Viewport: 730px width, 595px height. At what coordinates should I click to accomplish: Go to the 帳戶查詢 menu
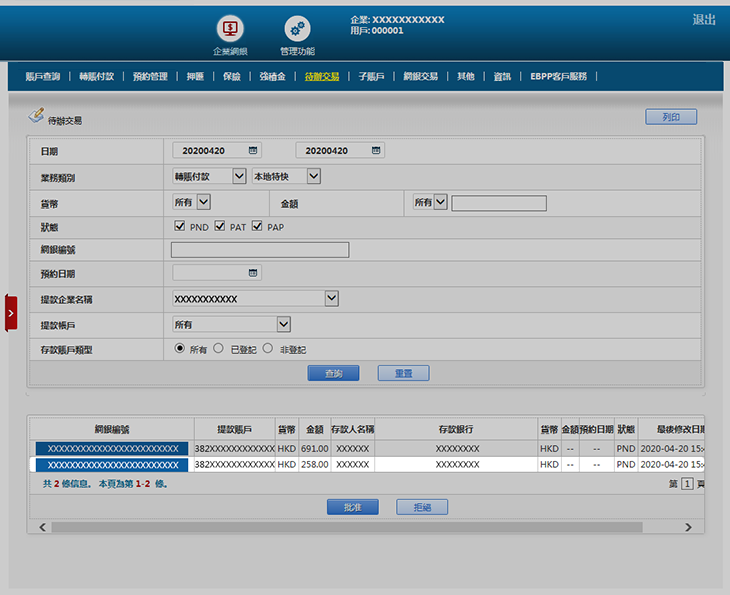click(x=42, y=76)
